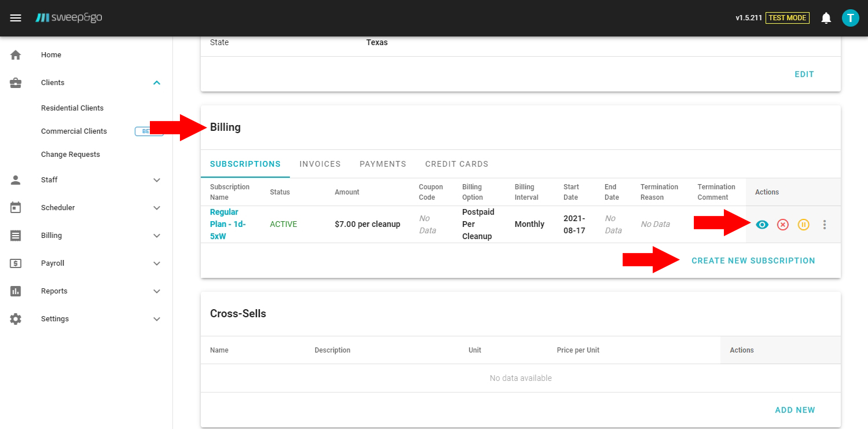Click the TEST MODE badge

(788, 17)
